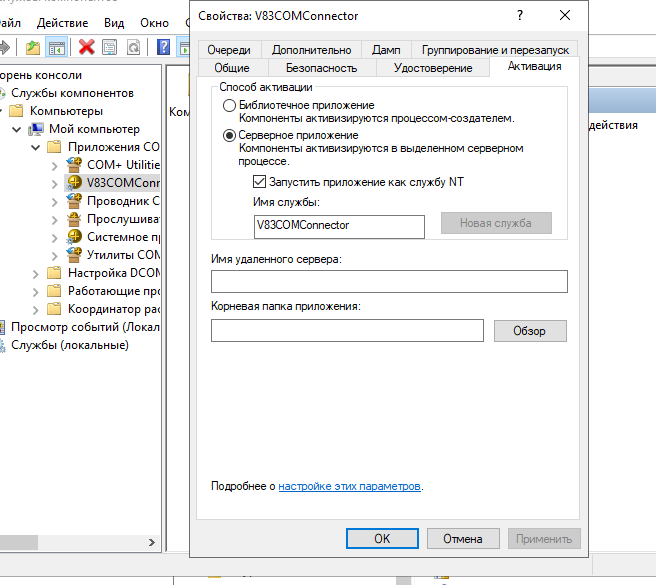
Task: Open the Действие menu
Action: [x=62, y=23]
